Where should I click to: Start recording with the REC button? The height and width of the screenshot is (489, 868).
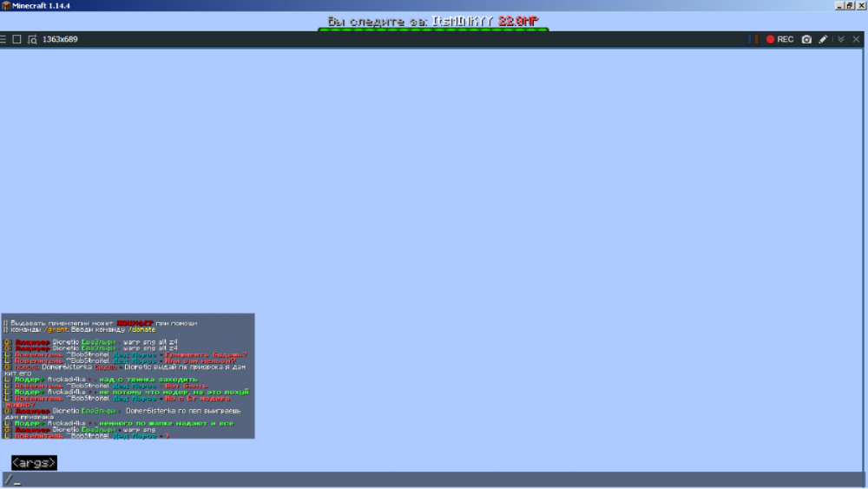779,39
